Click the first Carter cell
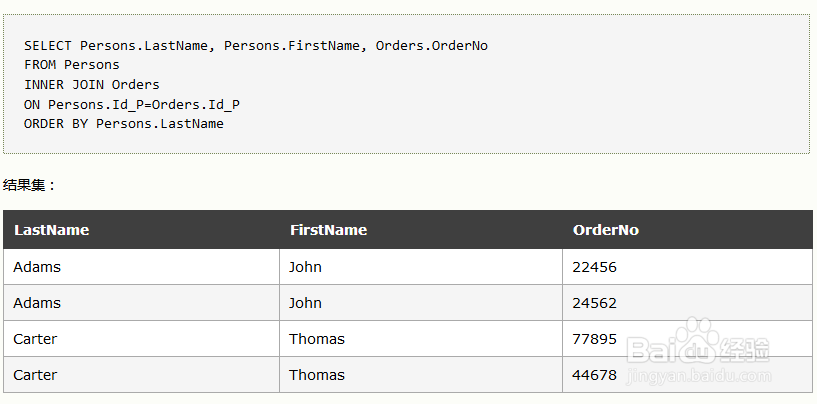 point(141,339)
